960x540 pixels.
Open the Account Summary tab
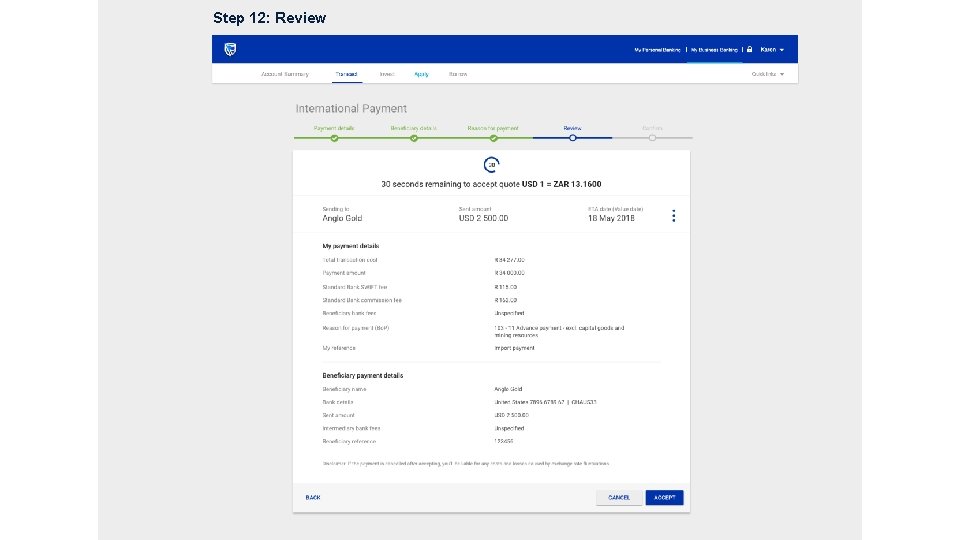click(285, 74)
